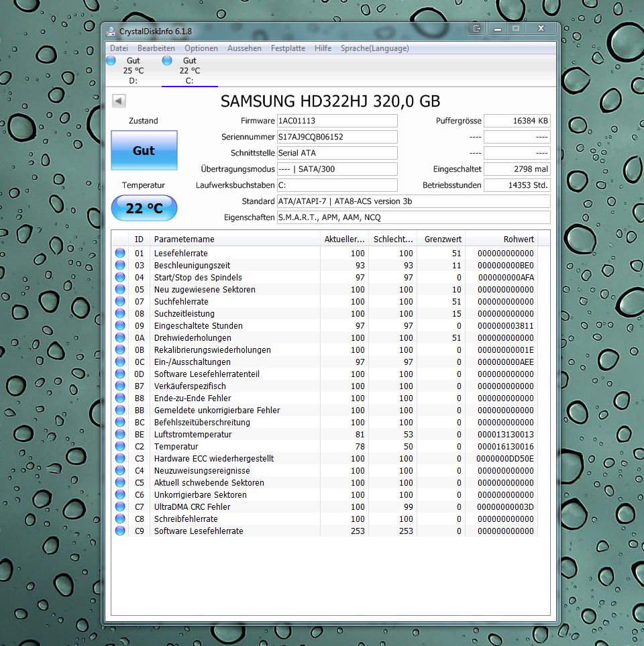Click status icon of Neuzuweisungsereignisse row

point(120,470)
